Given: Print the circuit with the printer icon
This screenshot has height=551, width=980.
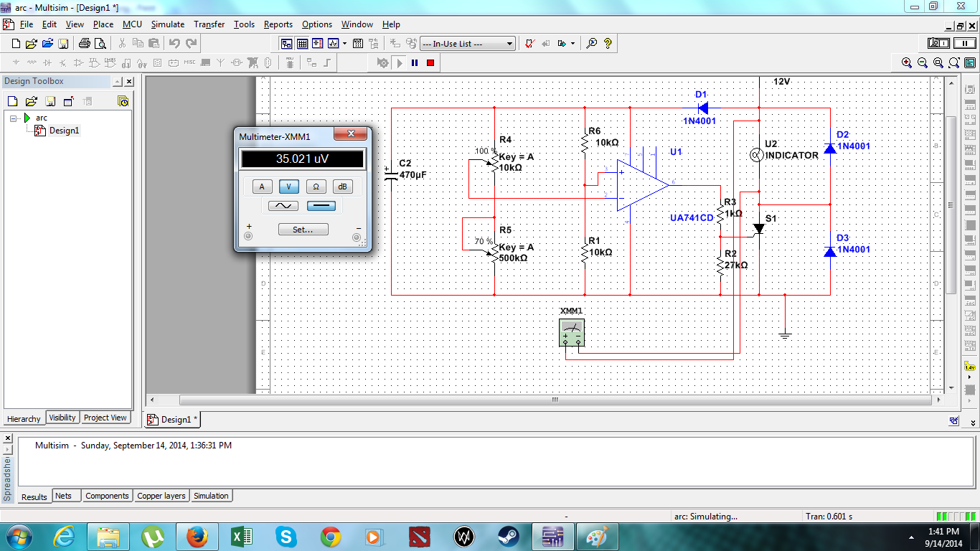Looking at the screenshot, I should [x=84, y=43].
